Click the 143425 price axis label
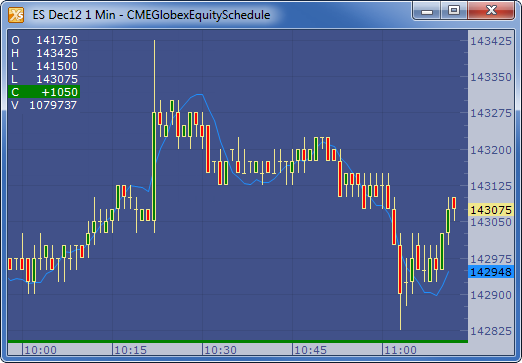The width and height of the screenshot is (522, 363). pyautogui.click(x=491, y=41)
